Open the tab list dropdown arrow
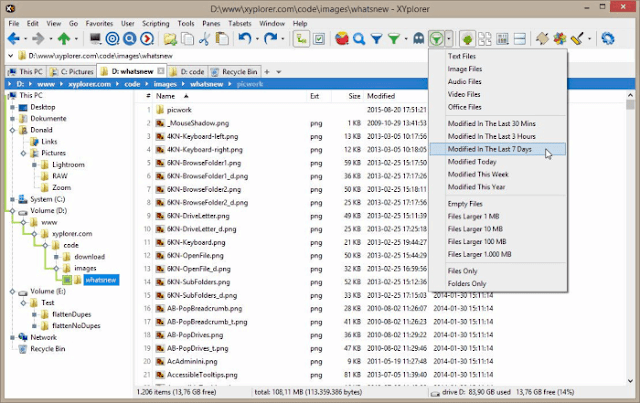Image resolution: width=640 pixels, height=403 pixels. tap(279, 72)
